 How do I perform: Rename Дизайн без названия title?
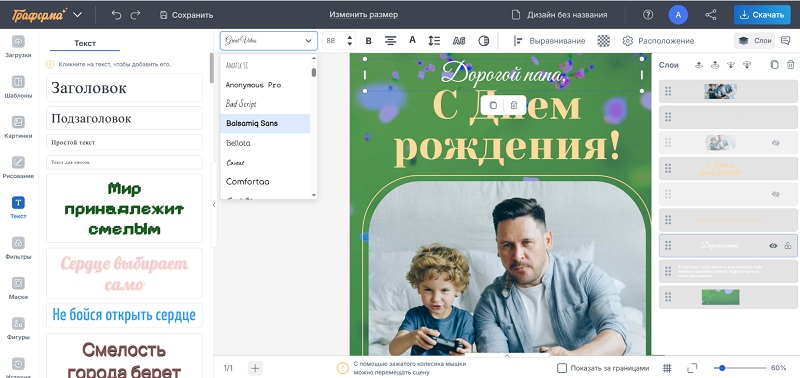(567, 15)
